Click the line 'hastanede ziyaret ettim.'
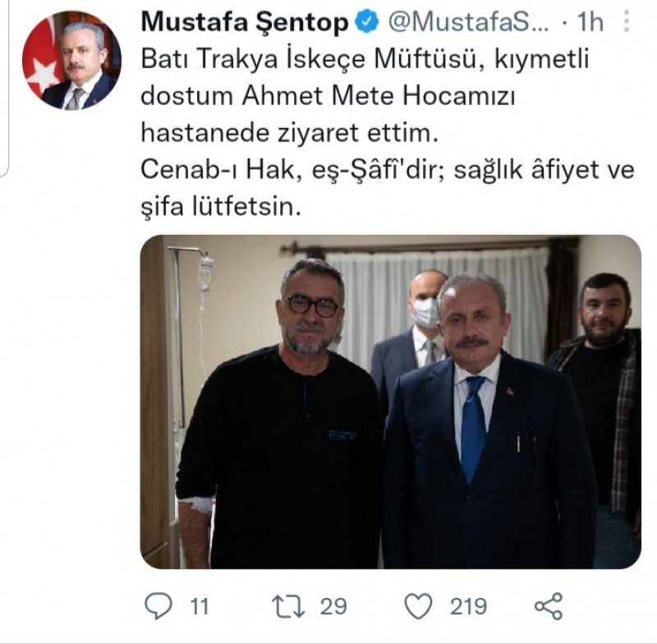 290,133
